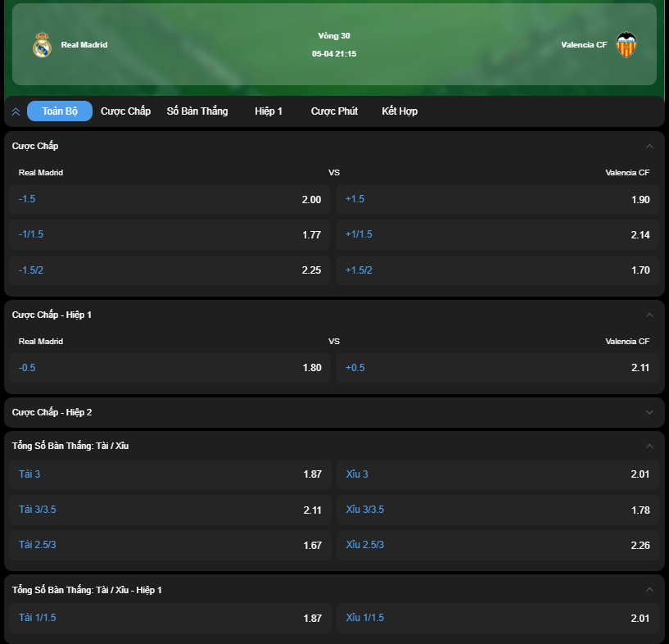Bet Valencia +1.5 at 1.90
669x644 pixels.
[x=497, y=199]
